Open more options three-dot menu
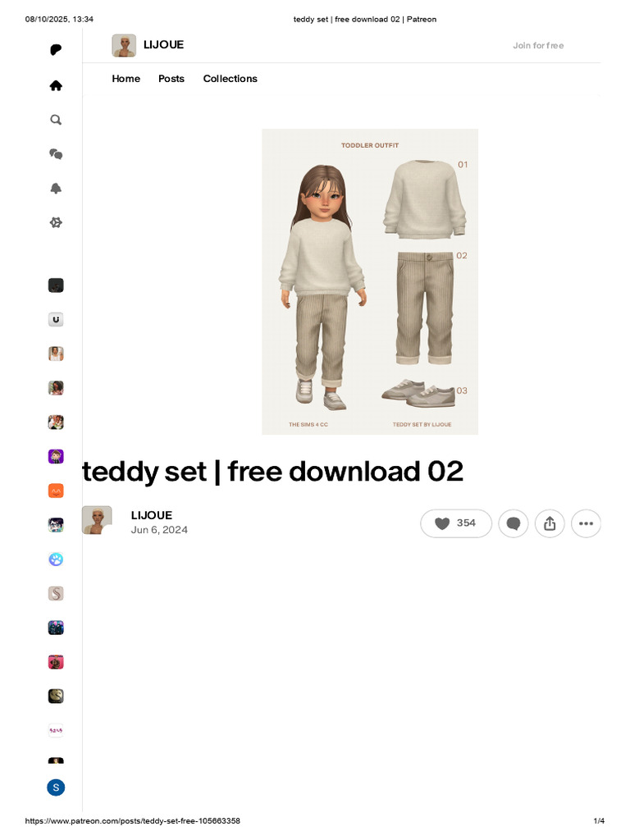 [586, 523]
